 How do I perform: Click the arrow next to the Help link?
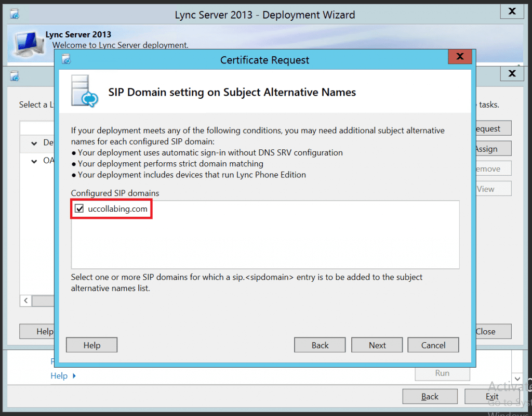[x=74, y=375]
